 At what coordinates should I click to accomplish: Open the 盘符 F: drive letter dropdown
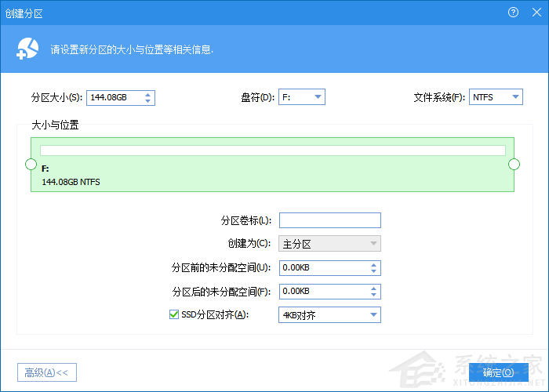(302, 97)
